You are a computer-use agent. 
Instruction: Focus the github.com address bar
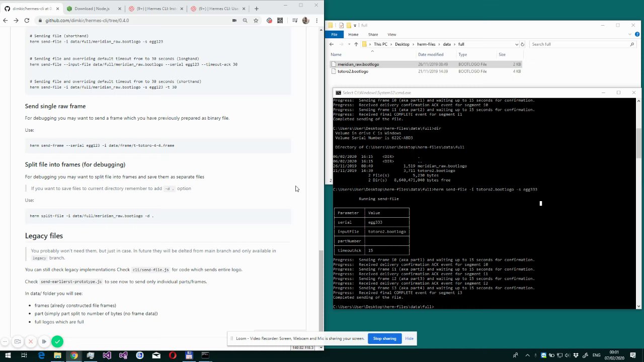131,20
